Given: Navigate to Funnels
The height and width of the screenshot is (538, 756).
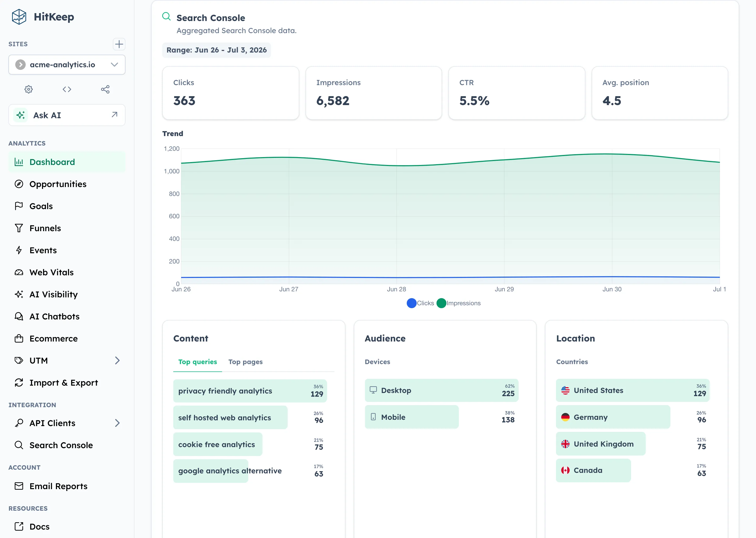Looking at the screenshot, I should (x=67, y=228).
